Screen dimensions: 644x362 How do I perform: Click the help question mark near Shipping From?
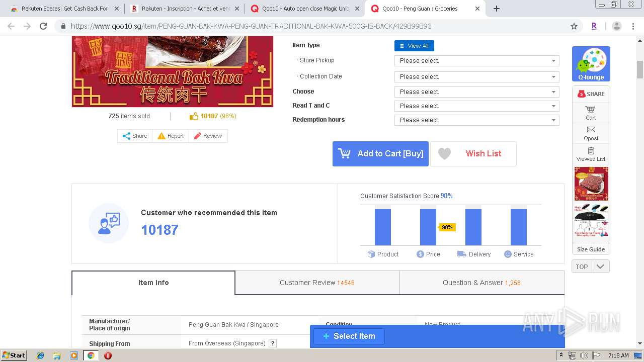click(273, 343)
